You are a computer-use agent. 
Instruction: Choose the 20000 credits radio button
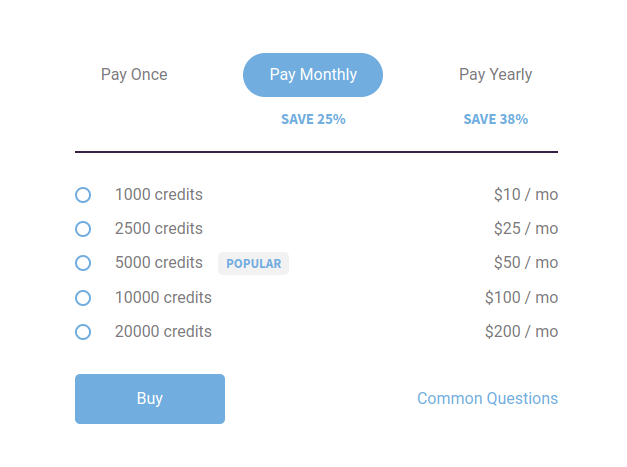pyautogui.click(x=83, y=332)
